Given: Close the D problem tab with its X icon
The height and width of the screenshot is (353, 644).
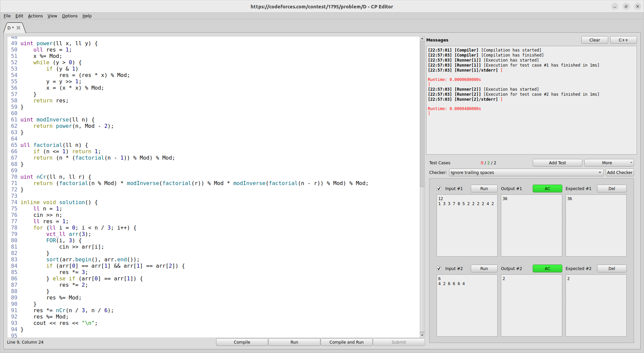Looking at the screenshot, I should [x=19, y=28].
